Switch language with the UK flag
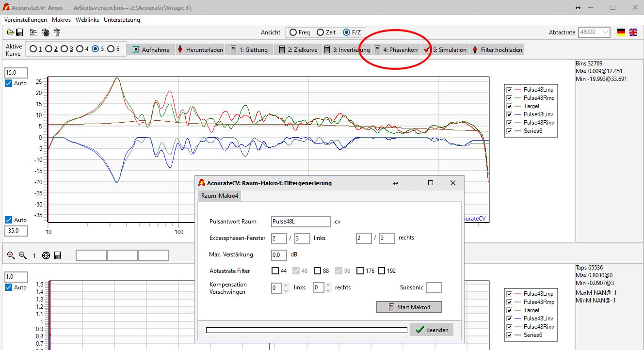The image size is (644, 350). click(633, 32)
